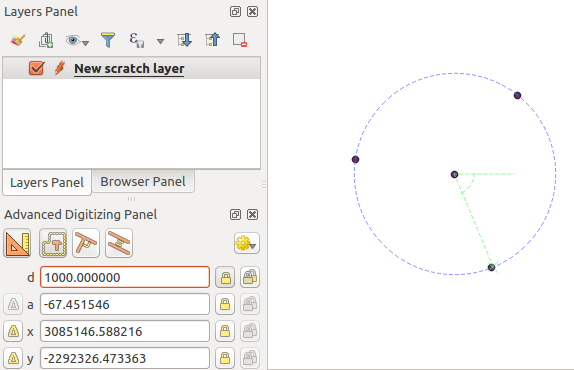Image resolution: width=574 pixels, height=370 pixels.
Task: Click the parallel constraint icon
Action: (119, 243)
